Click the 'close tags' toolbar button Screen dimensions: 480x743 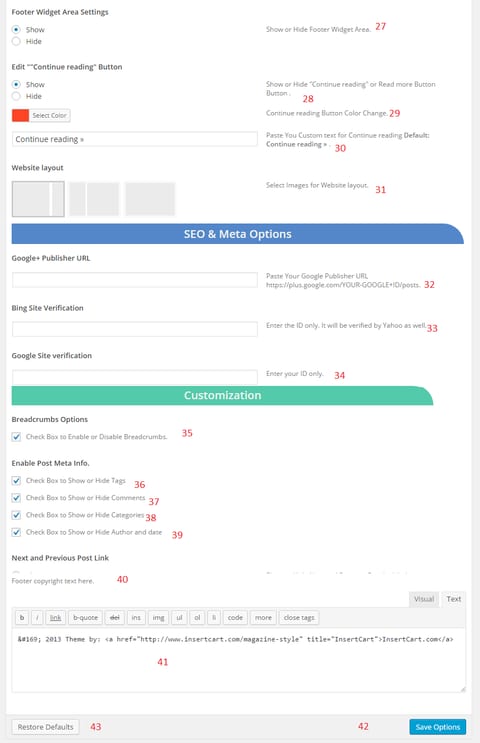(299, 617)
